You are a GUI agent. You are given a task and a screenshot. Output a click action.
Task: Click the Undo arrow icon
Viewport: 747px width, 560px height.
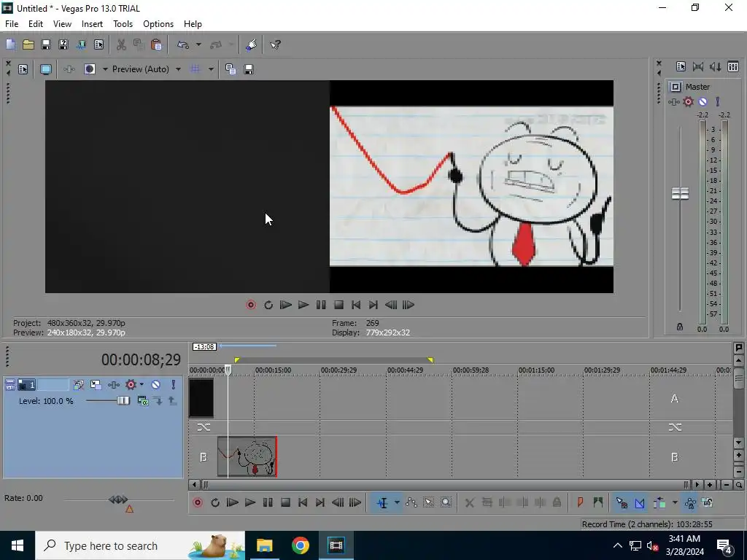(183, 44)
